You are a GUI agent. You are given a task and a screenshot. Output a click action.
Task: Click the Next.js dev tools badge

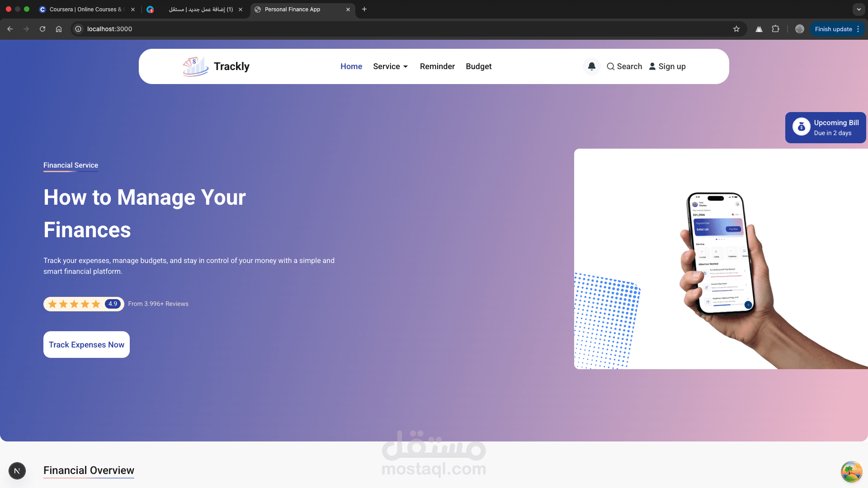(17, 471)
